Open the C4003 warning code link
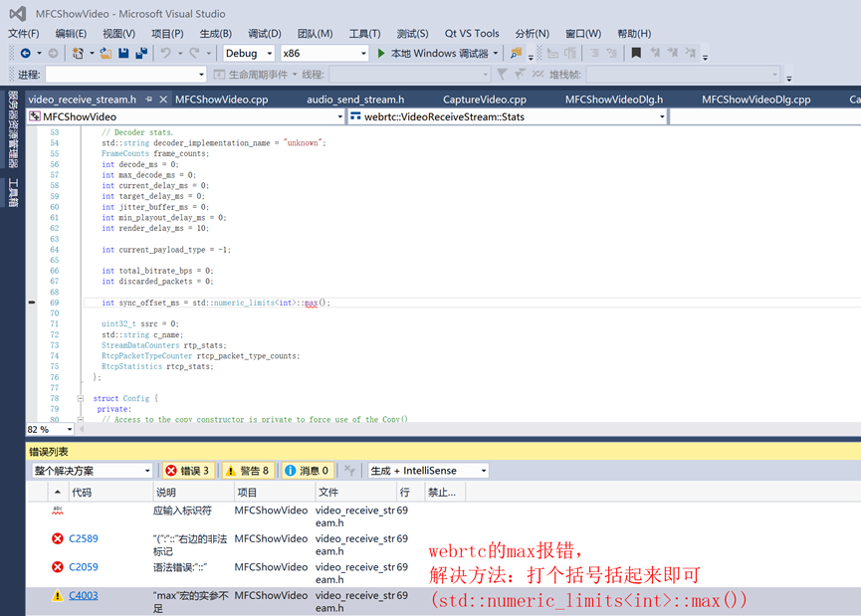The height and width of the screenshot is (616, 861). coord(84,596)
